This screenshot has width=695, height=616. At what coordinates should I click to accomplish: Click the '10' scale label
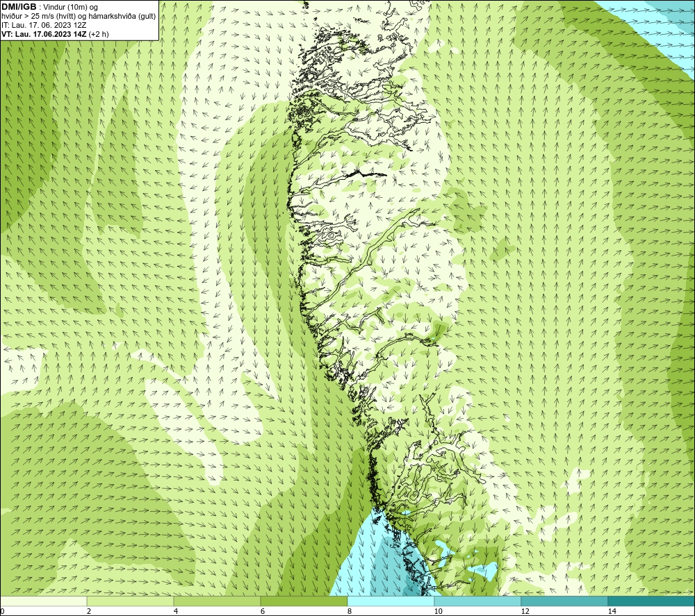click(x=439, y=611)
